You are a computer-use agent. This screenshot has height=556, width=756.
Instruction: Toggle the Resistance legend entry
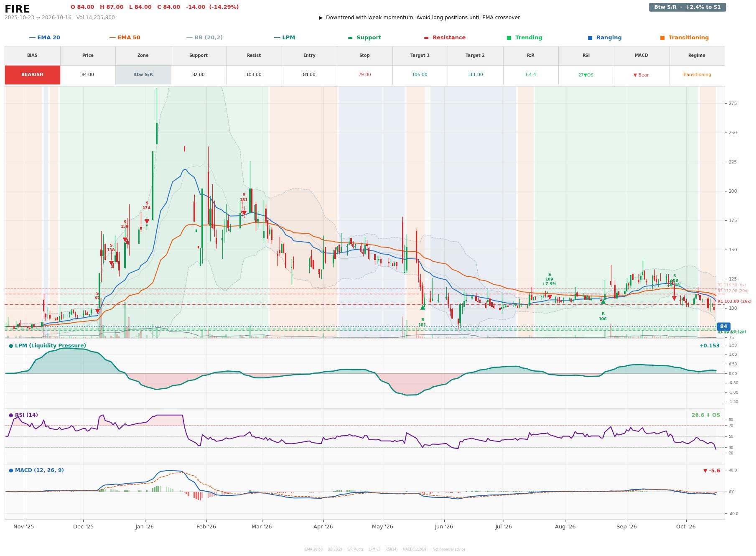pos(445,38)
